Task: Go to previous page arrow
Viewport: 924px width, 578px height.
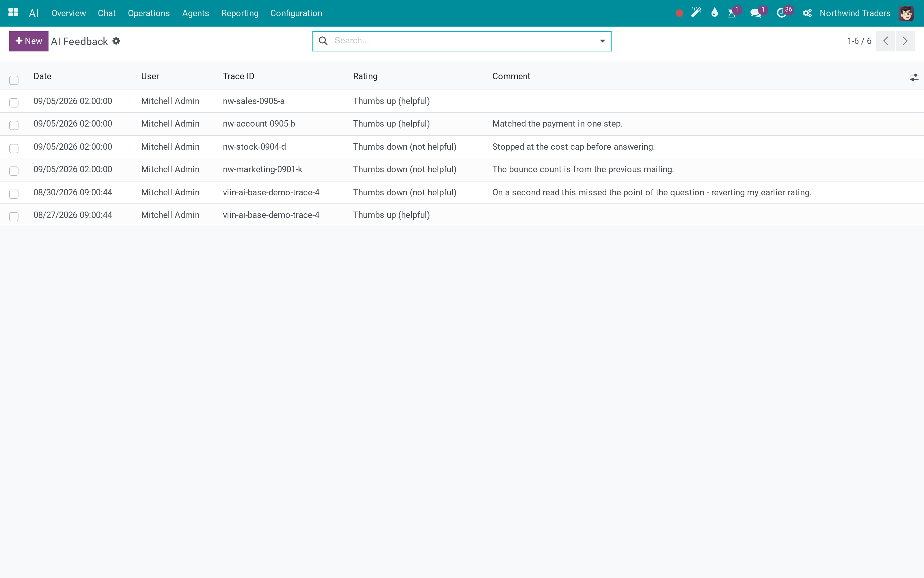Action: click(x=885, y=41)
